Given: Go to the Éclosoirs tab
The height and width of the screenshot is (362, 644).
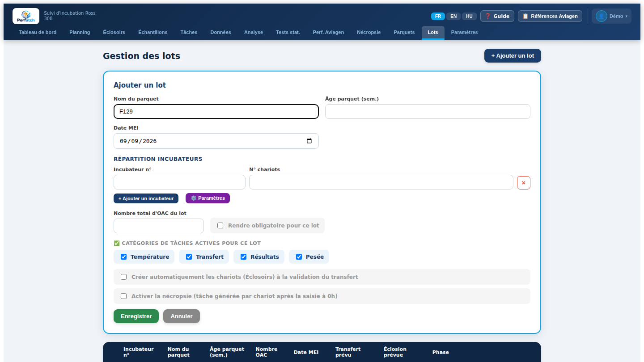Looking at the screenshot, I should [114, 32].
